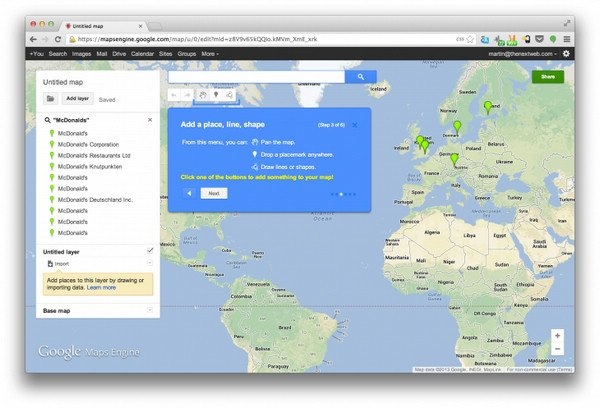Select the Untitled map browser tab
The height and width of the screenshot is (408, 600).
click(x=103, y=26)
